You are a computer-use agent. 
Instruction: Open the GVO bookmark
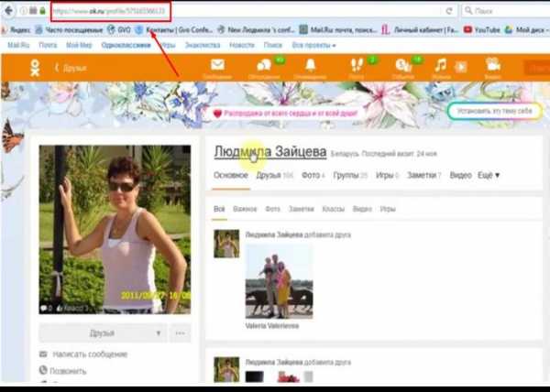[119, 30]
